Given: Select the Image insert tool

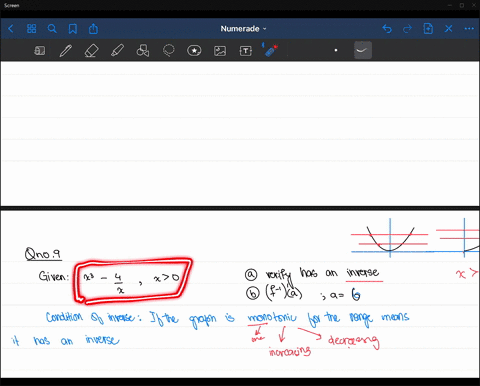Looking at the screenshot, I should (x=220, y=51).
